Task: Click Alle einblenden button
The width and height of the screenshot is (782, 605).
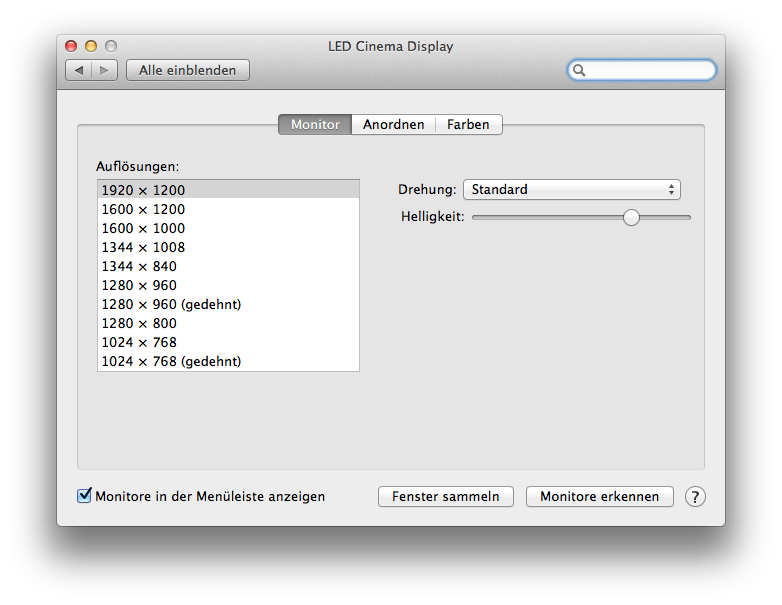Action: [188, 70]
